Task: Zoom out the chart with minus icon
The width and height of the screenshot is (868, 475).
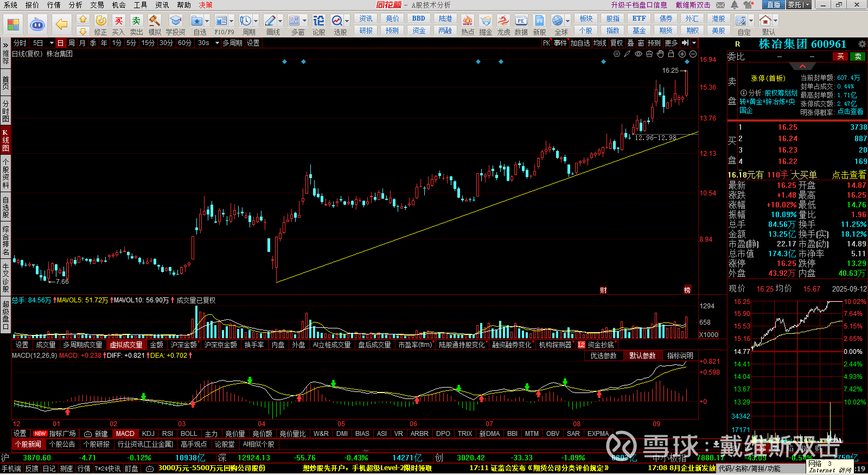Action: 693,54
